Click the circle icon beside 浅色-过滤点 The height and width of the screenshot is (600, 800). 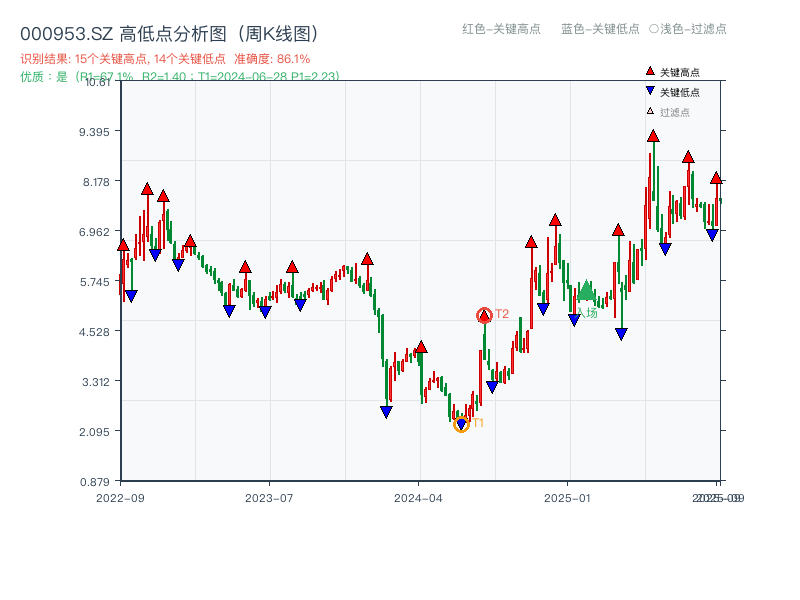coord(654,31)
